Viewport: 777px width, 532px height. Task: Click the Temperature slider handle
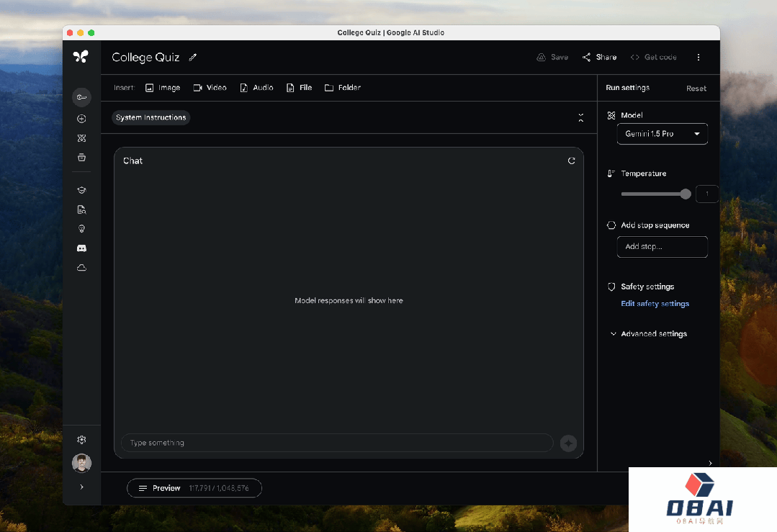(x=686, y=194)
